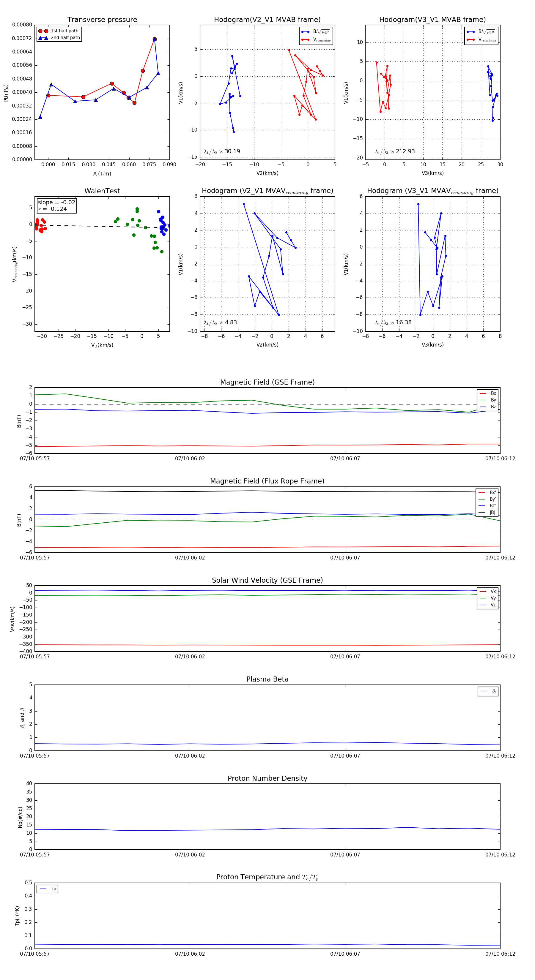Click the "Vz" legend entry
Viewport: 535px width, 980px height.
coord(488,605)
